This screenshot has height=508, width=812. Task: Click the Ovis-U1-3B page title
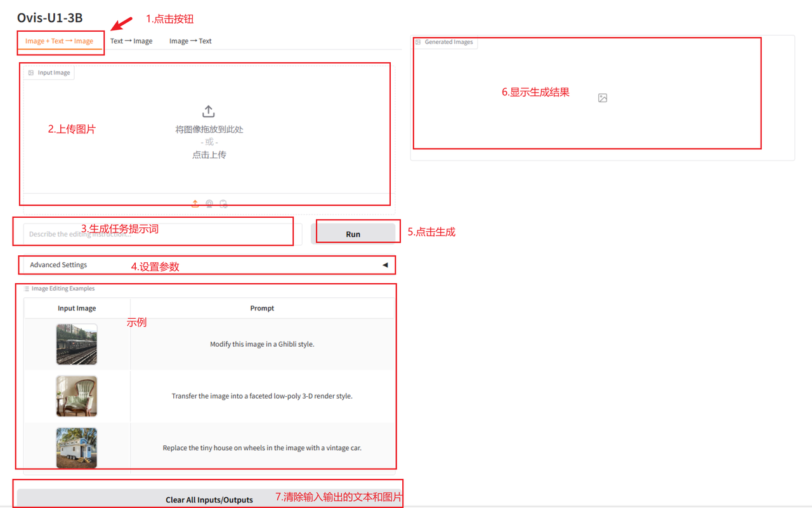click(49, 18)
